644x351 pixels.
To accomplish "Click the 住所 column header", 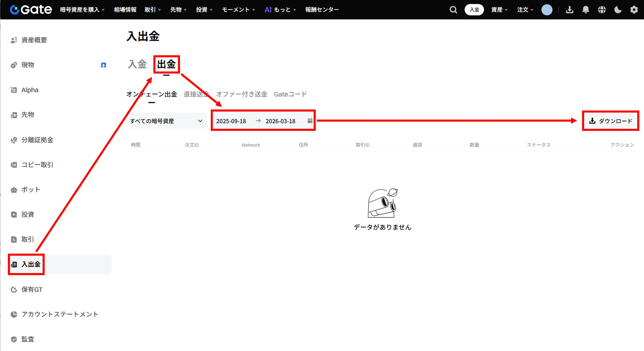I will pos(304,145).
